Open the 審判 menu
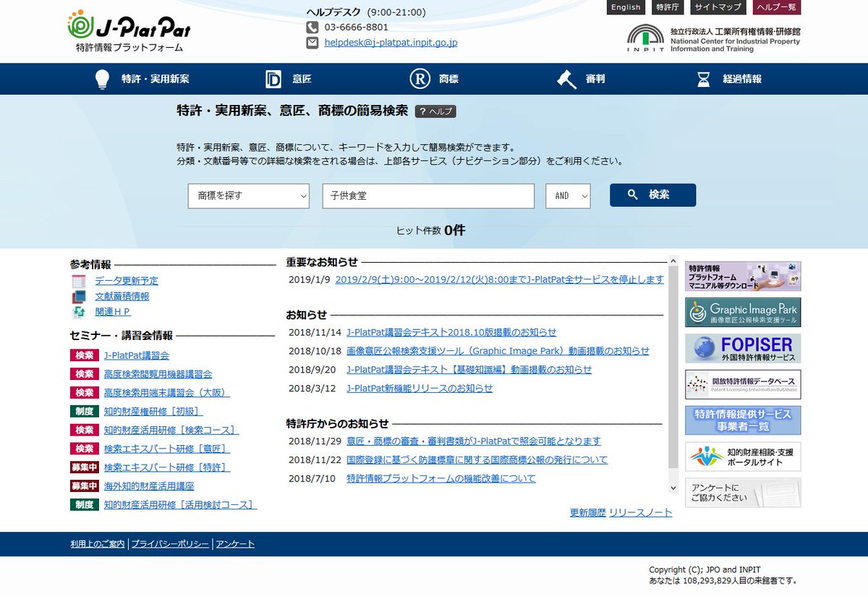 (x=595, y=79)
